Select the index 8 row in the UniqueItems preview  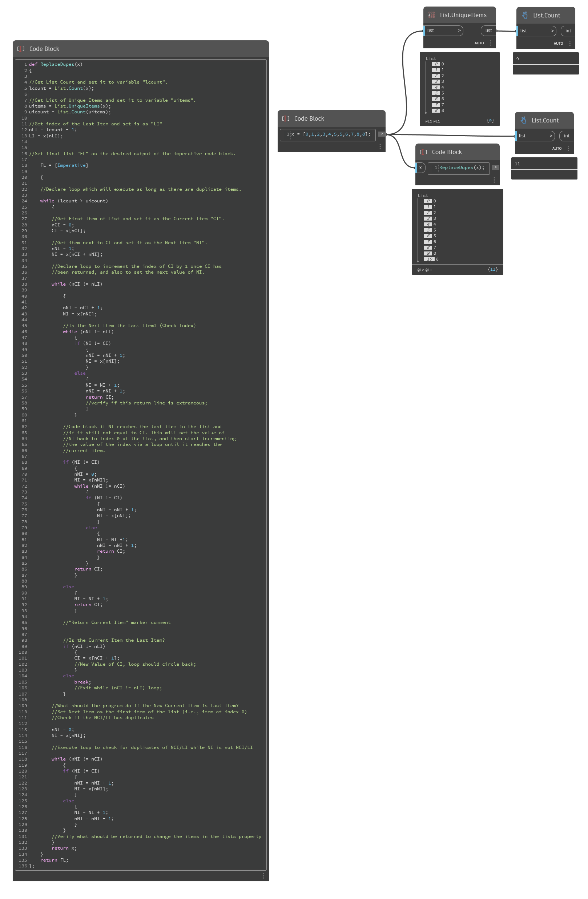[x=438, y=111]
